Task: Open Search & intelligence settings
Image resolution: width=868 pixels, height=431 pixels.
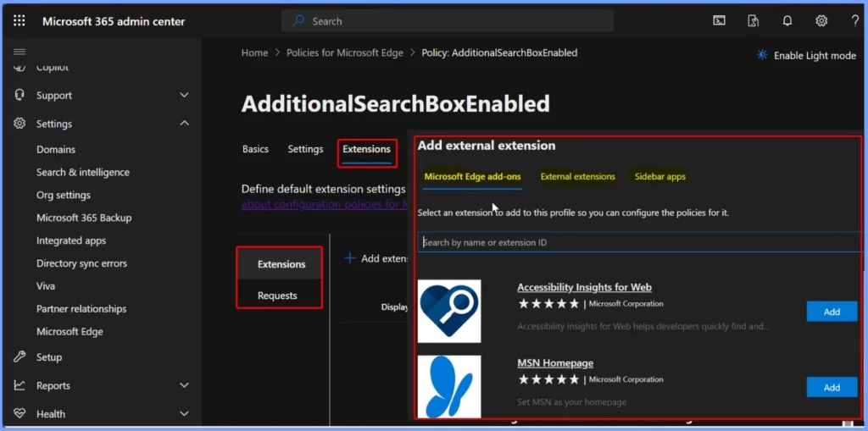Action: click(83, 172)
